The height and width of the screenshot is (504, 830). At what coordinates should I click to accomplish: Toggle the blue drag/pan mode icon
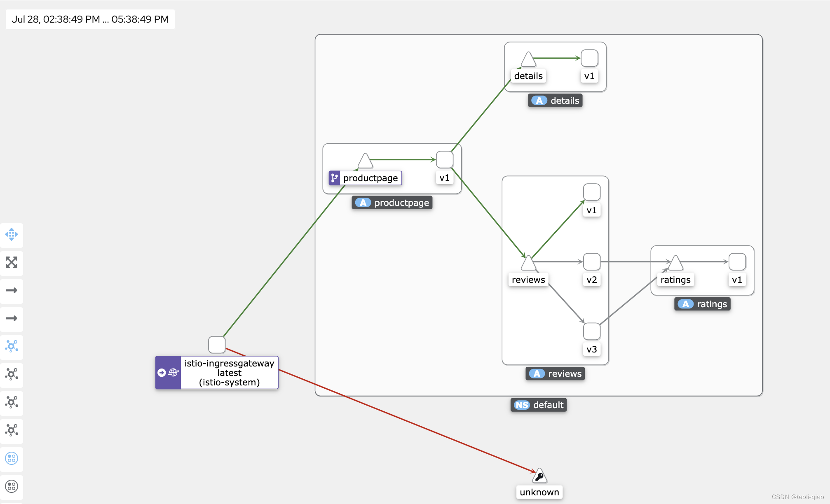pos(12,234)
